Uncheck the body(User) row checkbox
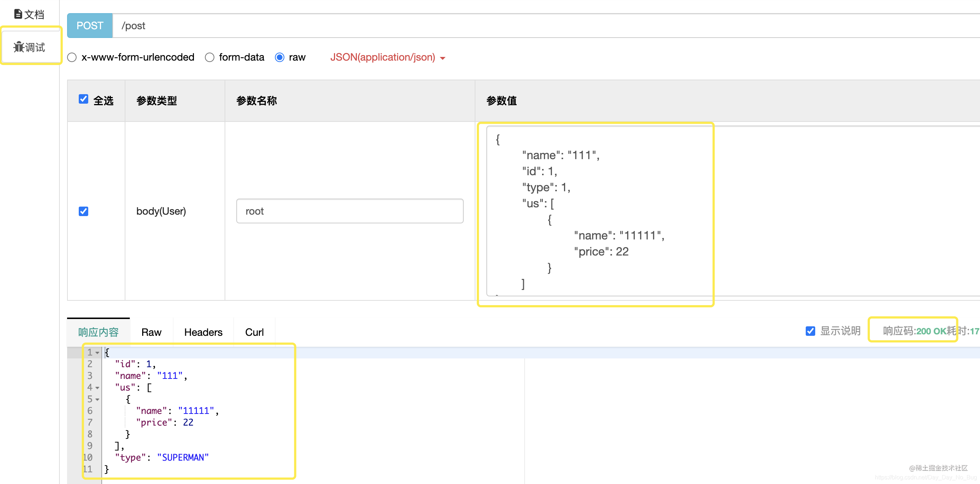Viewport: 980px width, 484px height. [x=83, y=211]
